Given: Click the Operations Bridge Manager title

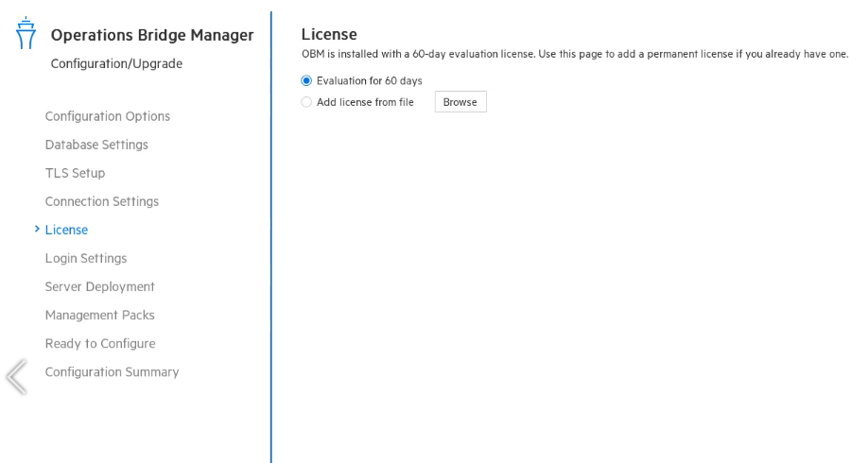Looking at the screenshot, I should click(x=152, y=35).
